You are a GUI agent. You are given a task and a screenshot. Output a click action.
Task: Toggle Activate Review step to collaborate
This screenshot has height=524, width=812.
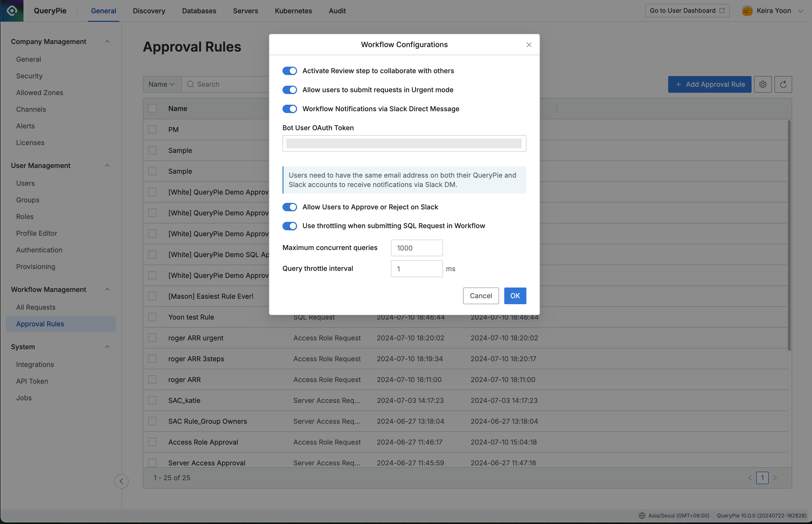pos(290,70)
